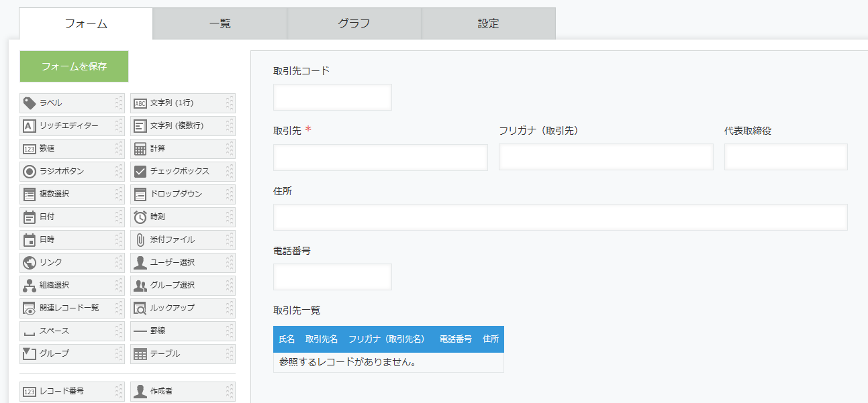Open the グラフ tab

[354, 24]
